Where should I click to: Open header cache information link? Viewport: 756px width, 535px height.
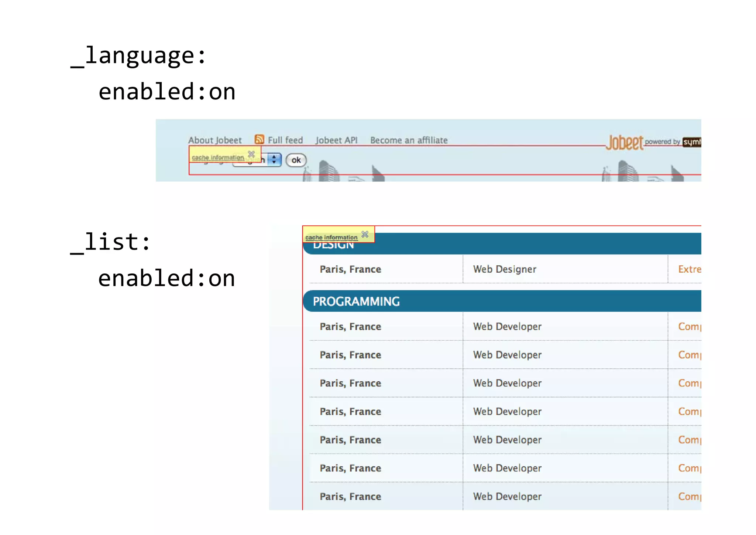[218, 157]
